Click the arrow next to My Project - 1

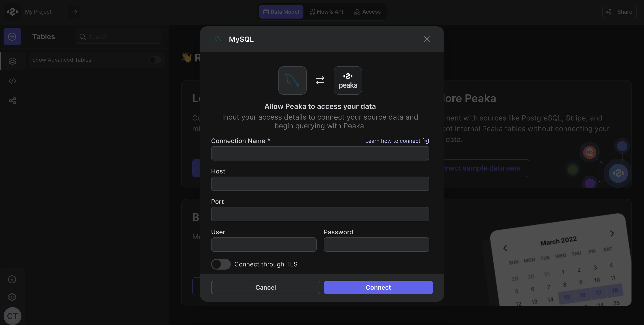point(74,12)
